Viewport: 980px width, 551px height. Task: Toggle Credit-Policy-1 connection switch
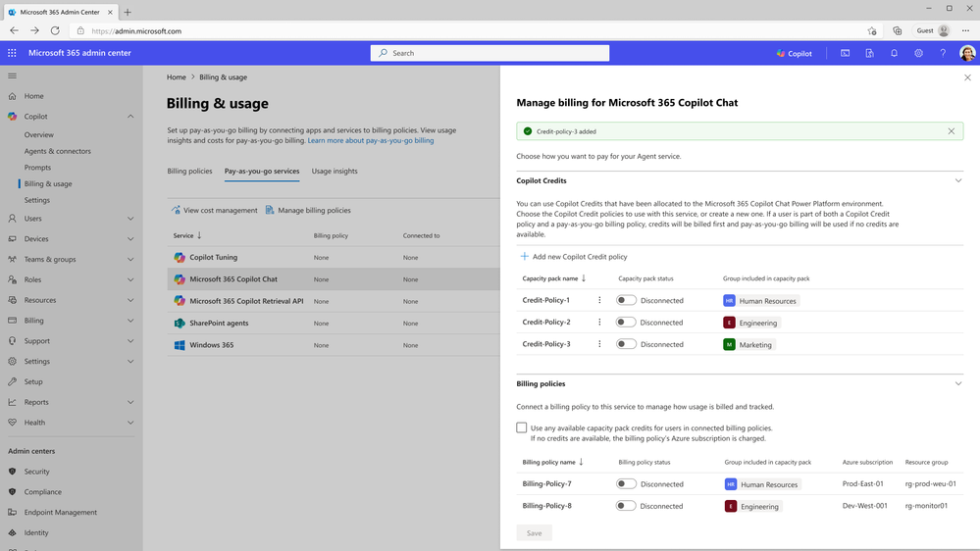626,300
